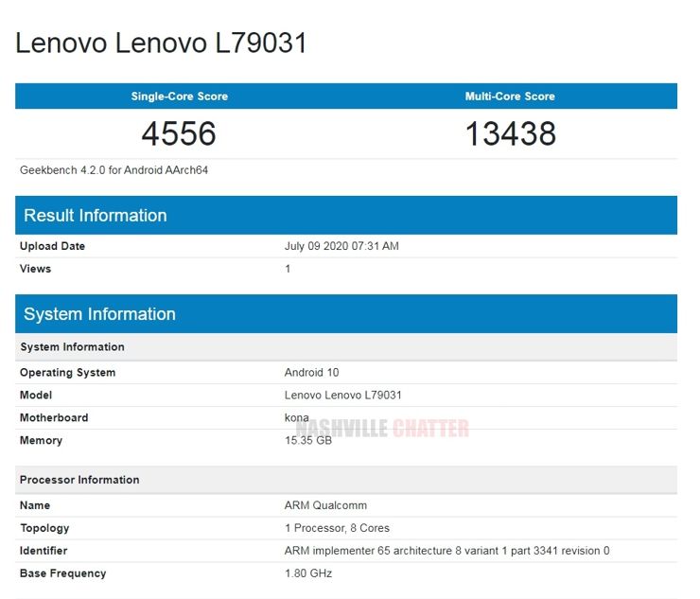Click the Upload Date label

[x=52, y=246]
